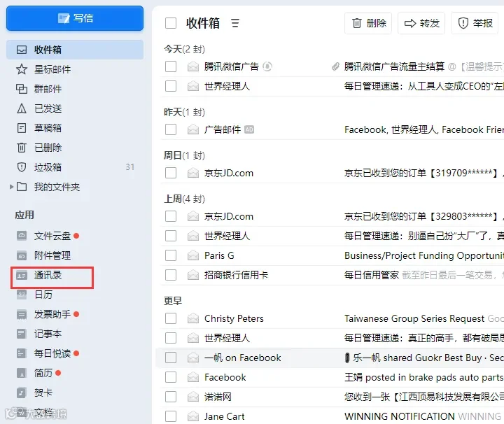504x424 pixels.
Task: Check the Paris G email checkbox
Action: click(171, 255)
